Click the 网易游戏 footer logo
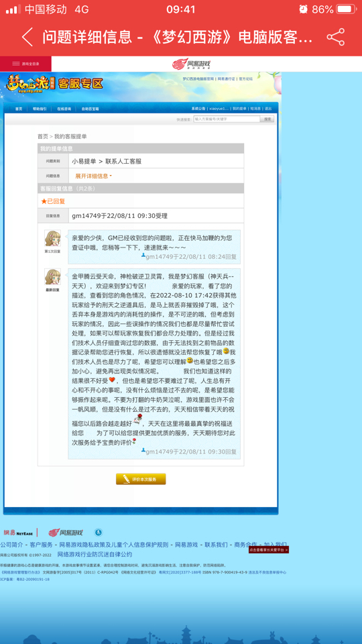This screenshot has height=644, width=362. (x=65, y=533)
